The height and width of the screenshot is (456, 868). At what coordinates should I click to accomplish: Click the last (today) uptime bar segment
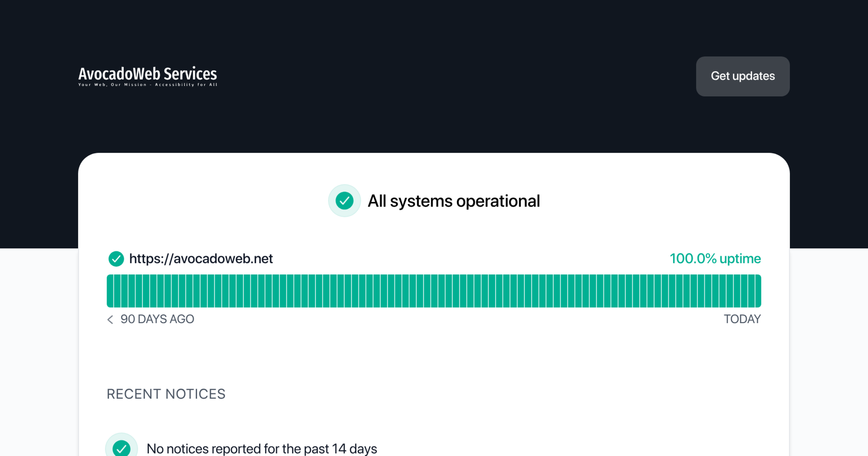[758, 291]
